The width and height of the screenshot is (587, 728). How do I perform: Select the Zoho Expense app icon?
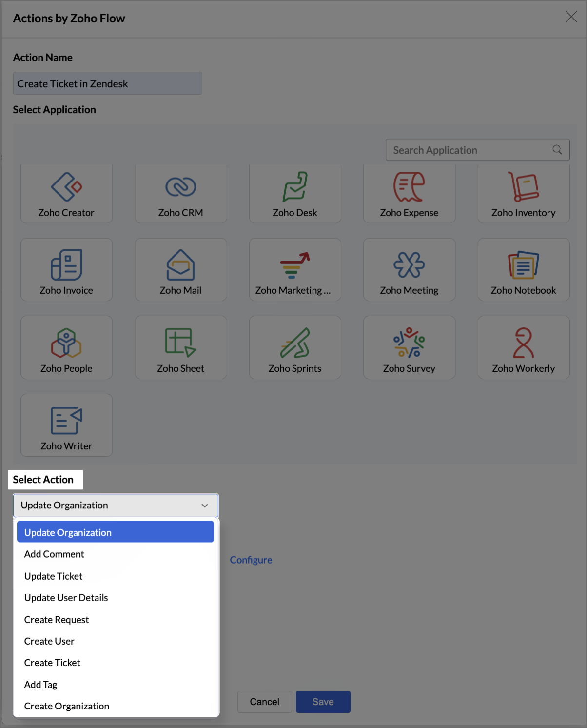pyautogui.click(x=409, y=187)
